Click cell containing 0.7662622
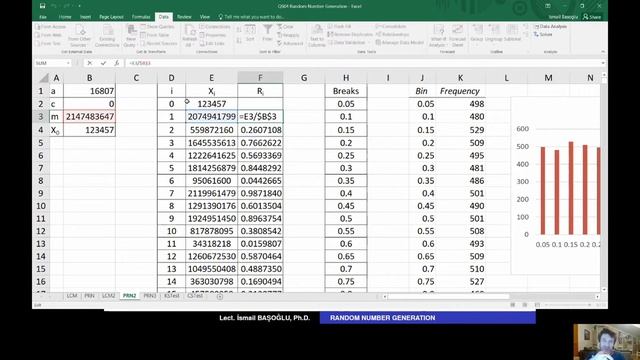 pyautogui.click(x=260, y=143)
